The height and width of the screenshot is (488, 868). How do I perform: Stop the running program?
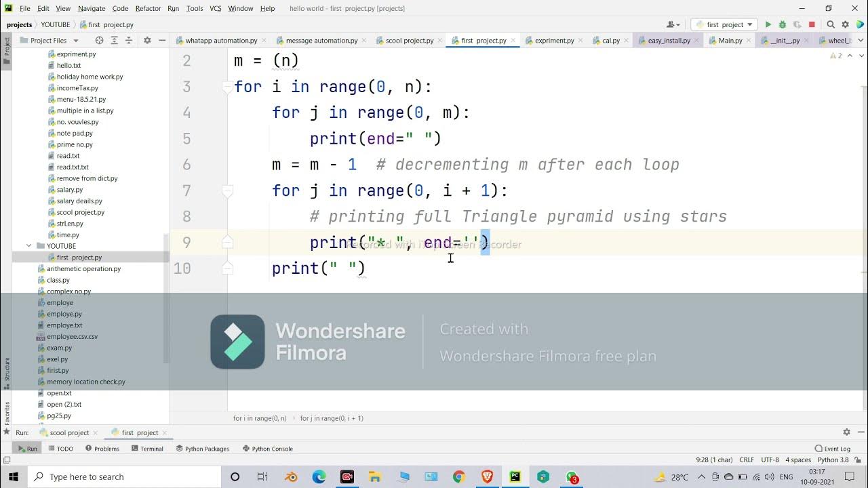812,24
